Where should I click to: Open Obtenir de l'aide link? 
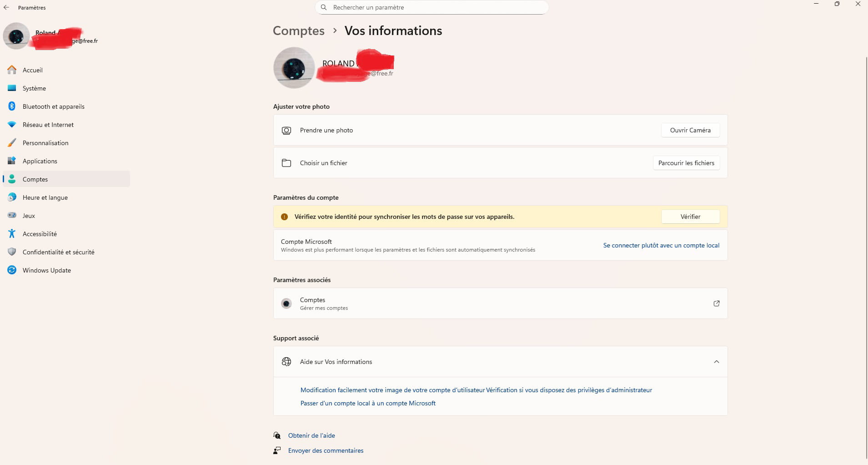click(311, 435)
